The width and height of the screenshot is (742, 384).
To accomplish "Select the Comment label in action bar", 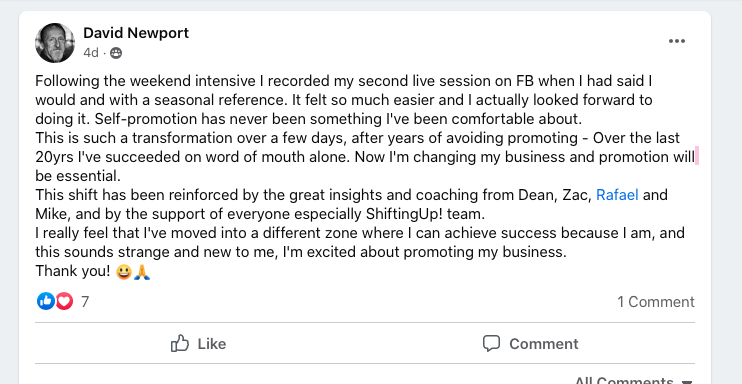I will [543, 344].
